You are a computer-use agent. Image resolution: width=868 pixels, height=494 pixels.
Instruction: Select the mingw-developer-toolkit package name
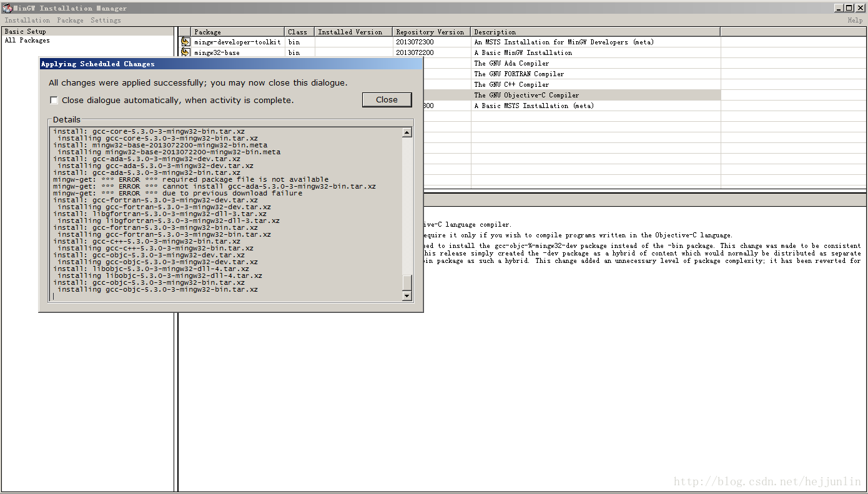(x=237, y=42)
